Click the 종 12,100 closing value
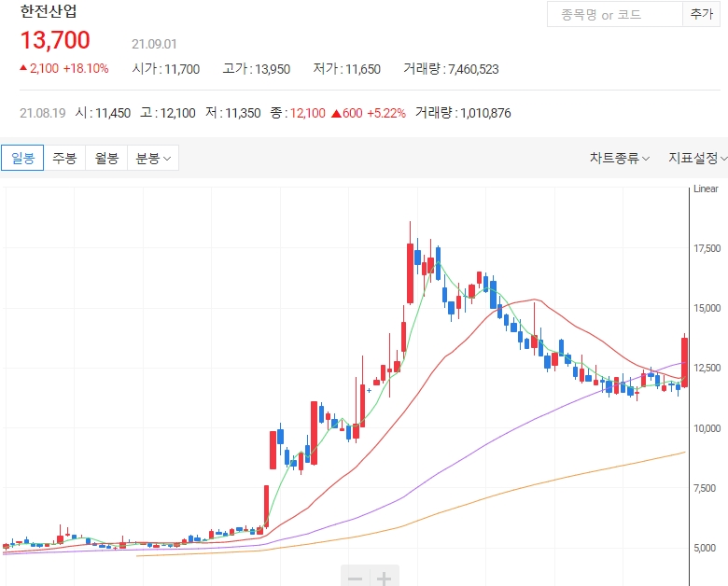The width and height of the screenshot is (728, 586). (298, 113)
